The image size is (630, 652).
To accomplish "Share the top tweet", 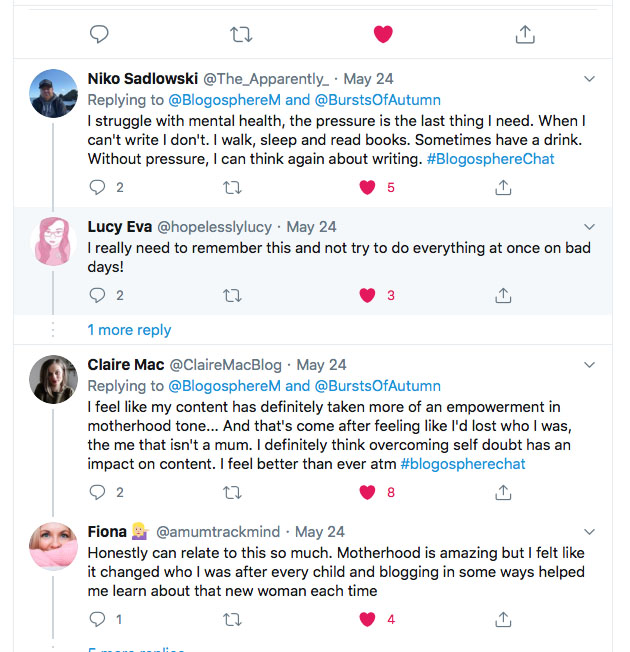I will point(523,35).
